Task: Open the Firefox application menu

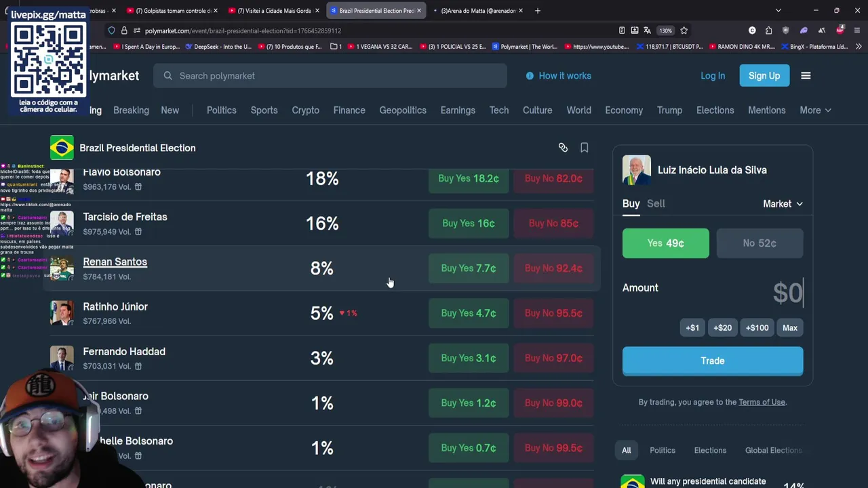Action: pyautogui.click(x=857, y=30)
